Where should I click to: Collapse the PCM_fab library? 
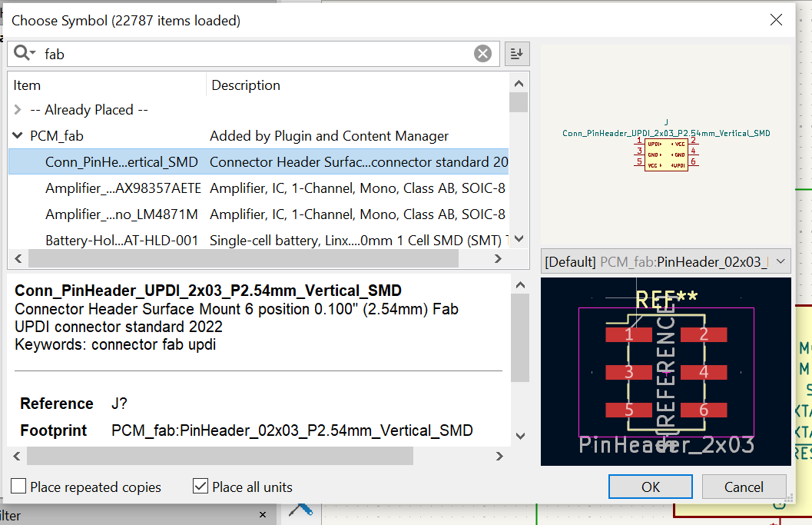coord(18,136)
